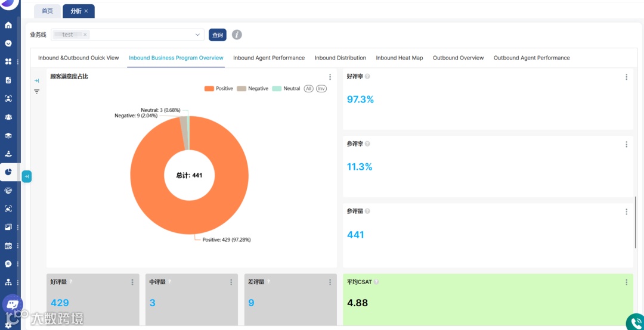Switch to Inbound &Outbound Quick View tab

[x=79, y=58]
